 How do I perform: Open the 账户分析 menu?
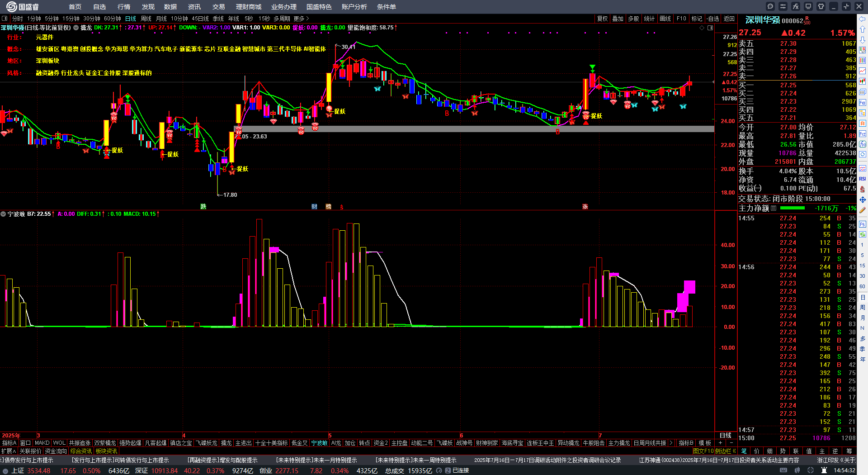(x=354, y=7)
